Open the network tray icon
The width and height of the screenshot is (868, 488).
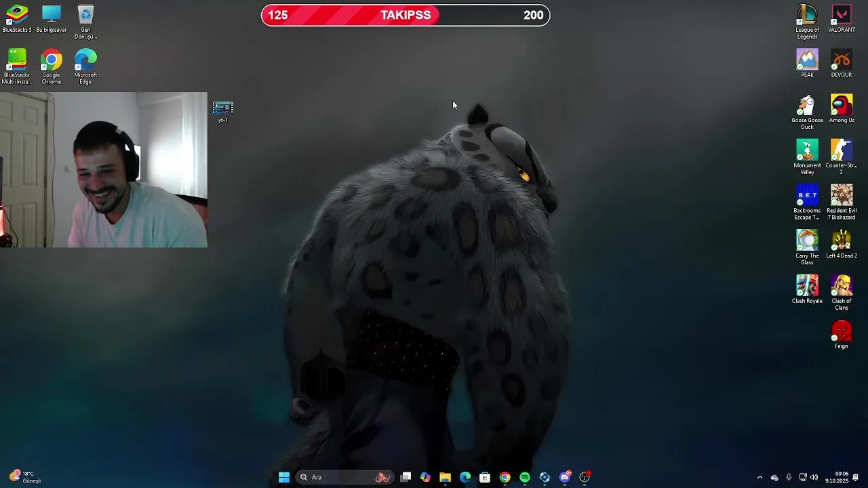[x=803, y=477]
